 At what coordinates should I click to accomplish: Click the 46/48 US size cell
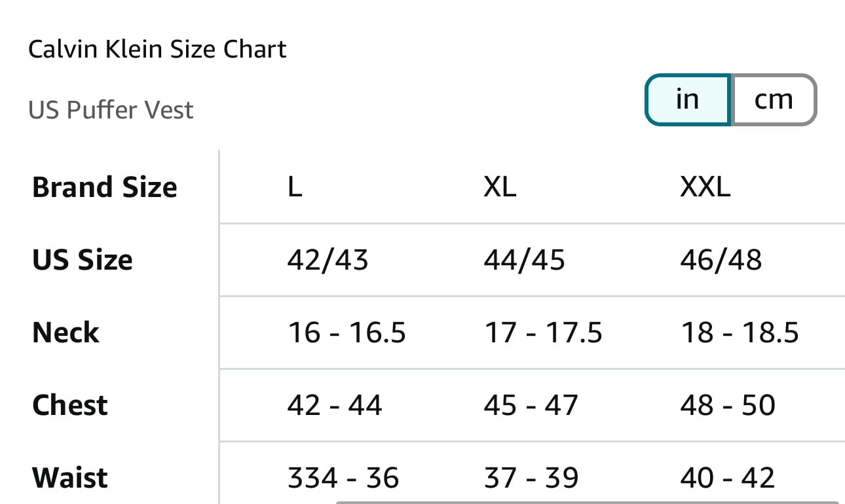721,261
